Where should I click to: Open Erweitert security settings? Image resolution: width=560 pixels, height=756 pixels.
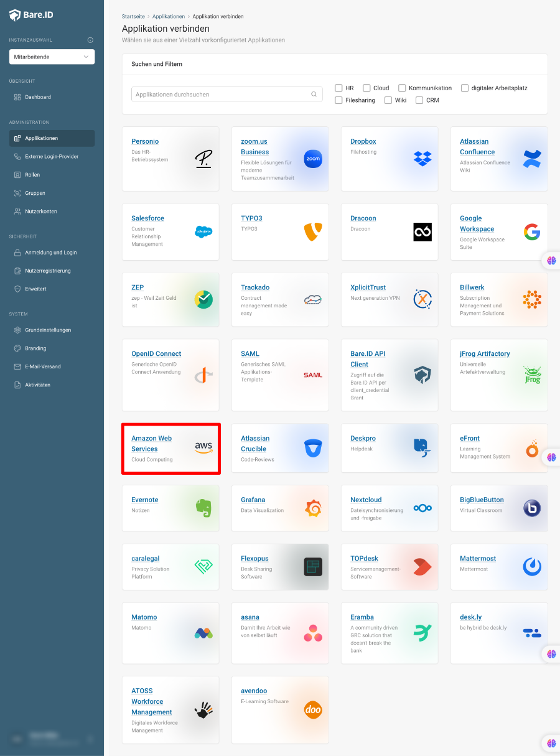[x=52, y=289]
